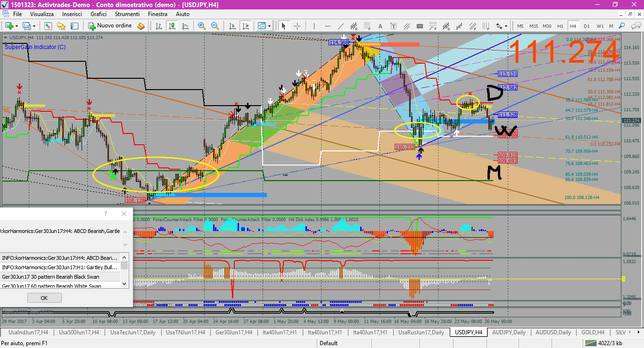This screenshot has width=644, height=348.
Task: Select the Fibonacci retracement tool
Action: click(x=367, y=26)
